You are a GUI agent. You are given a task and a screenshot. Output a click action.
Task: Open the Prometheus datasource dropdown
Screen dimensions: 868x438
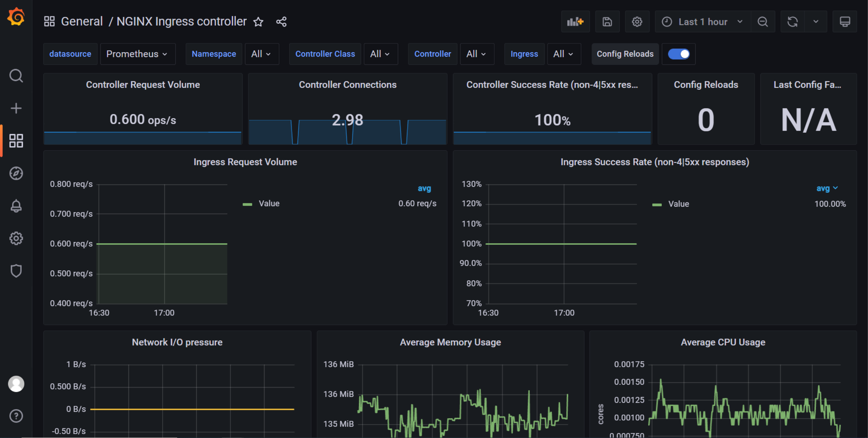tap(137, 54)
